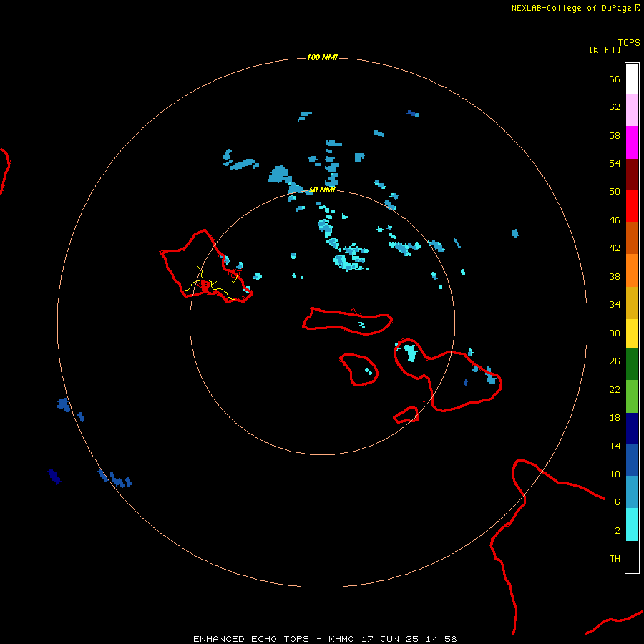Click the dark orange 46 legend swatch

click(x=632, y=238)
